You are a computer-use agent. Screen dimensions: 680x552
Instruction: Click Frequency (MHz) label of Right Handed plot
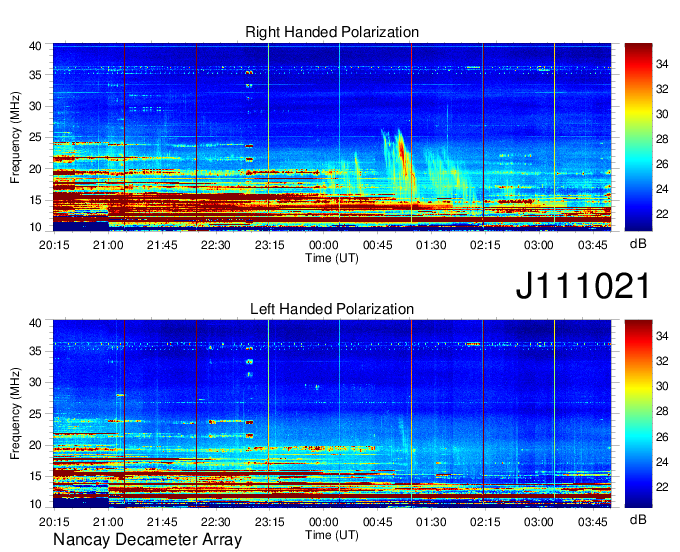coord(15,137)
